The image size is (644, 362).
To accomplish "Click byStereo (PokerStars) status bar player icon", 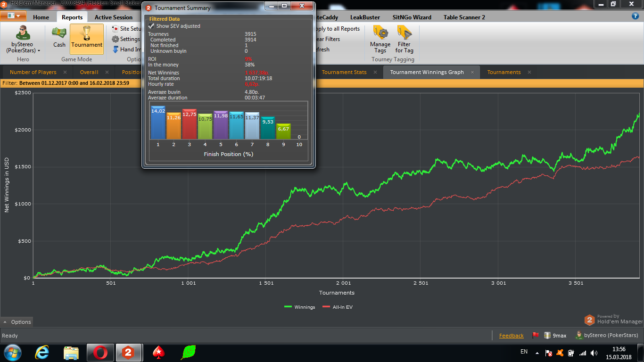I will tap(578, 335).
